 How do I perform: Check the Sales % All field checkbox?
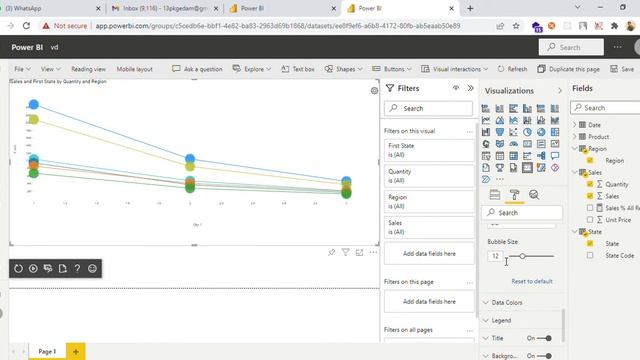[x=590, y=208]
